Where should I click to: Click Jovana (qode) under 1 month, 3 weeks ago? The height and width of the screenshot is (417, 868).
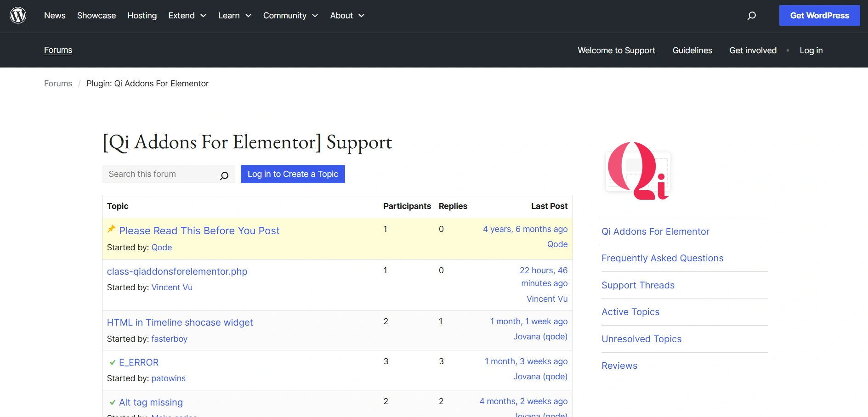pos(540,377)
